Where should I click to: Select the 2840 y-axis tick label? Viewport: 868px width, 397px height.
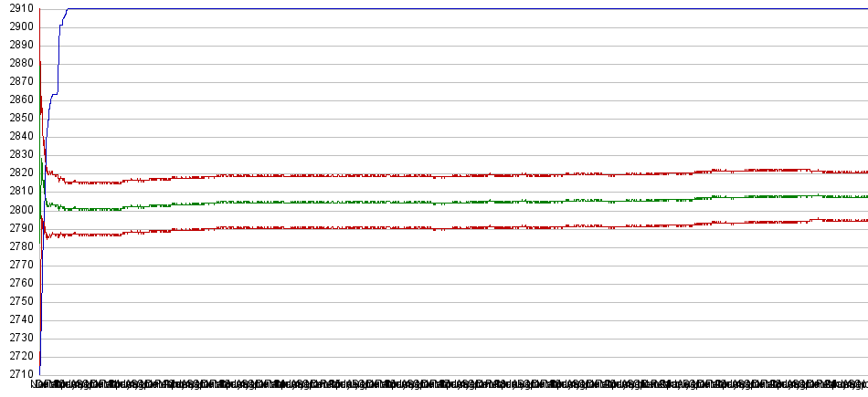[x=18, y=136]
